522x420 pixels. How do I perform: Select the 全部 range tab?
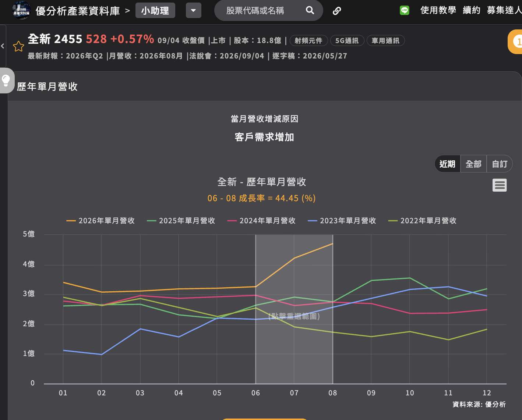click(473, 164)
